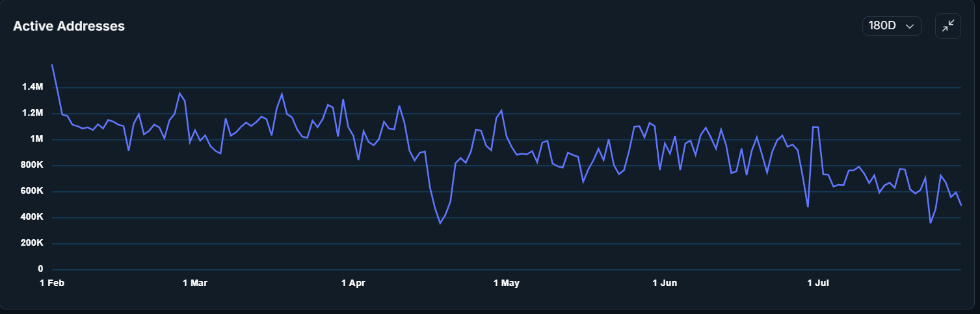Select the 1 Jul date label
The width and height of the screenshot is (980, 314).
coord(818,283)
